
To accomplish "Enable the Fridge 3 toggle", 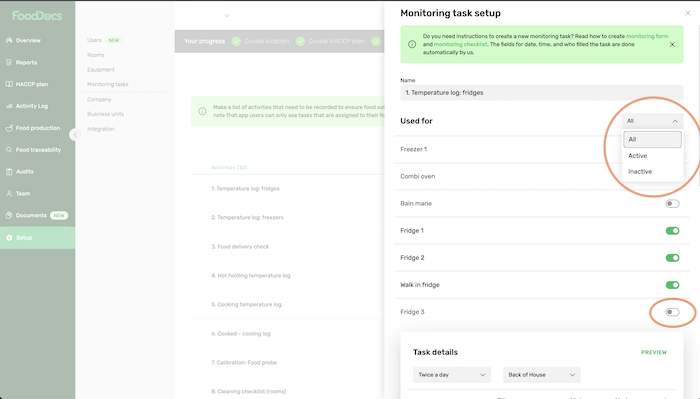I will pos(672,312).
